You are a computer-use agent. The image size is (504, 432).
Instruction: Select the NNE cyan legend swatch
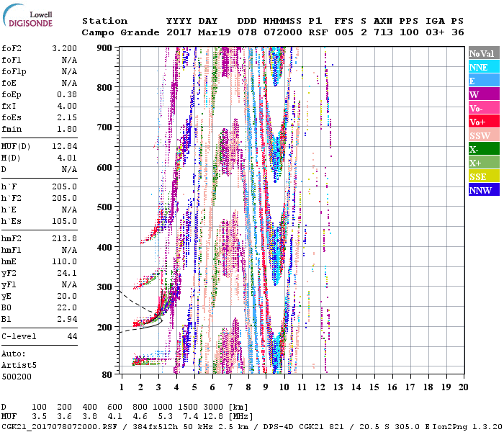point(484,67)
